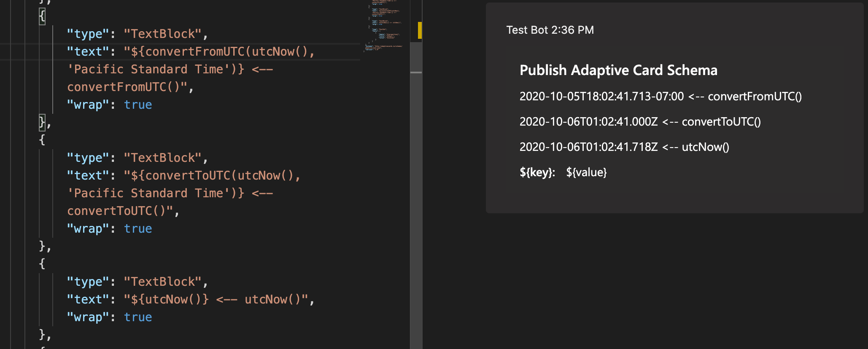Click the yellow change marker in the scrollbar
The image size is (868, 349).
pos(420,30)
